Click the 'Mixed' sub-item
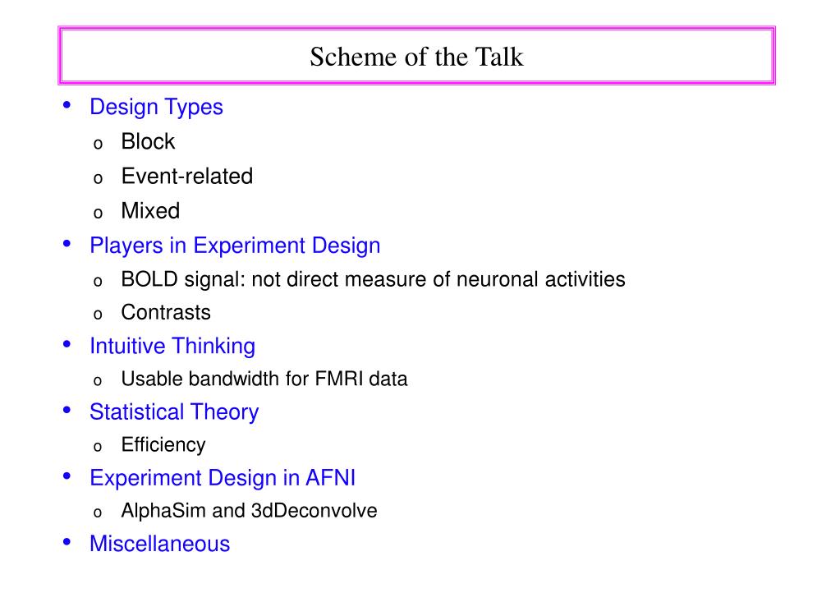This screenshot has height=616, width=840. (150, 210)
